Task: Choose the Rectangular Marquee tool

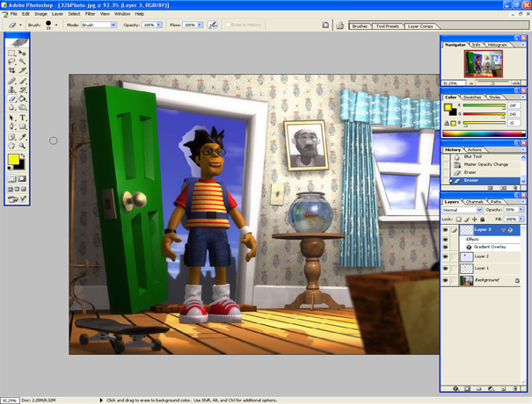Action: click(12, 53)
